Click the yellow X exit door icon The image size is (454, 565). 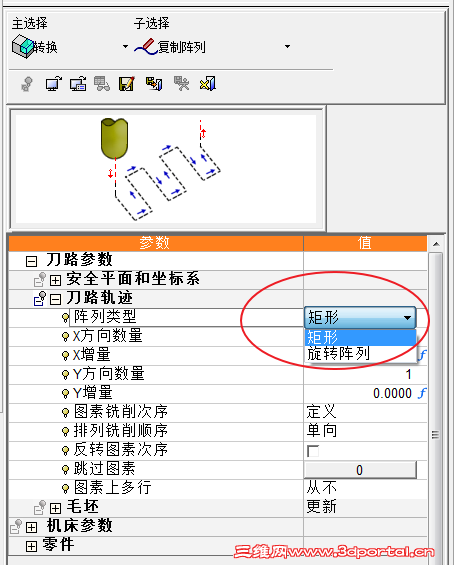(208, 84)
